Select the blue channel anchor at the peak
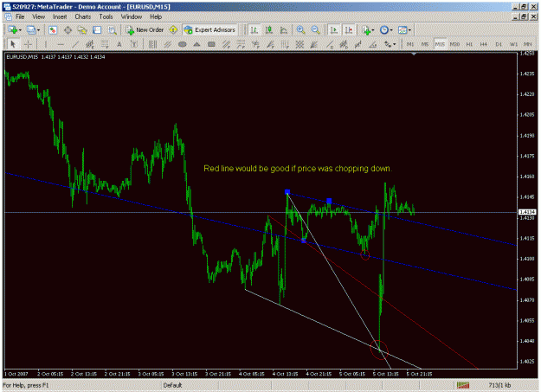This screenshot has width=541, height=392. pyautogui.click(x=287, y=192)
